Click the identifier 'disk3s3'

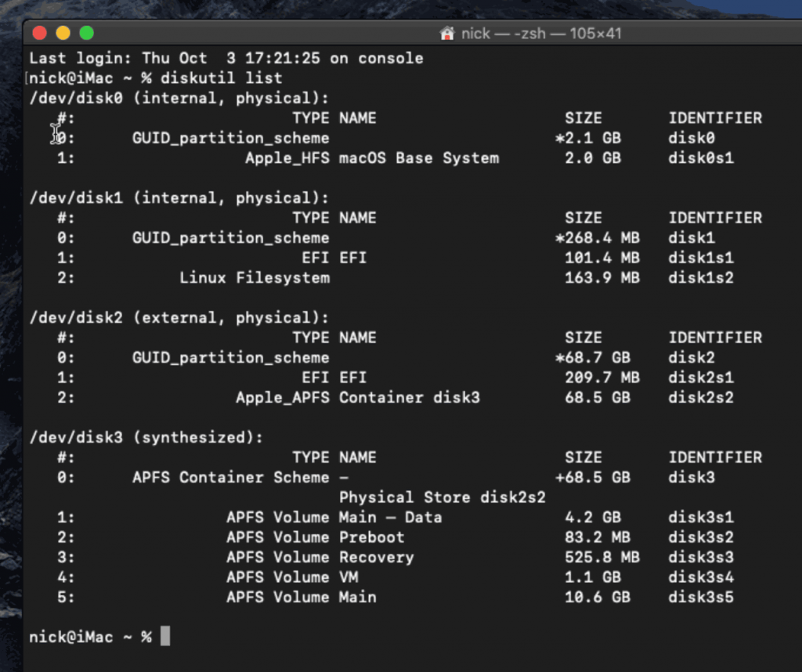click(x=701, y=556)
